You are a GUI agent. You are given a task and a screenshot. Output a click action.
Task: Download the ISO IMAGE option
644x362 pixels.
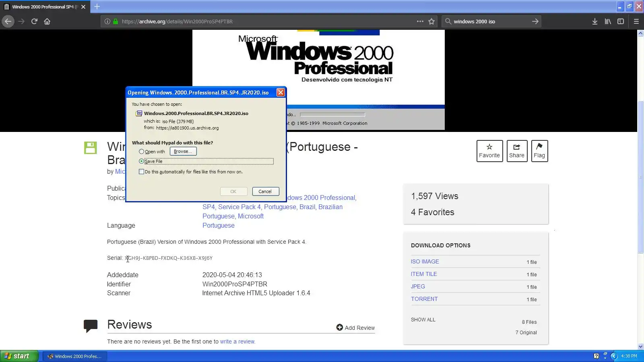425,261
